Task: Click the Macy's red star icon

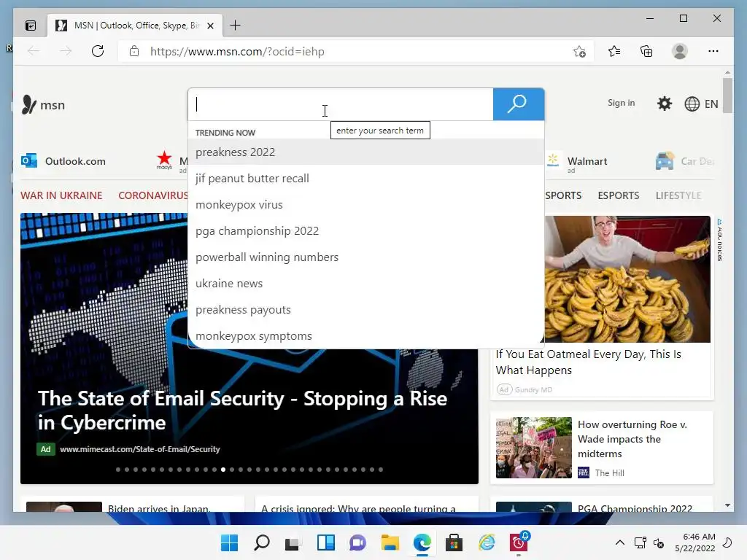Action: [x=164, y=160]
